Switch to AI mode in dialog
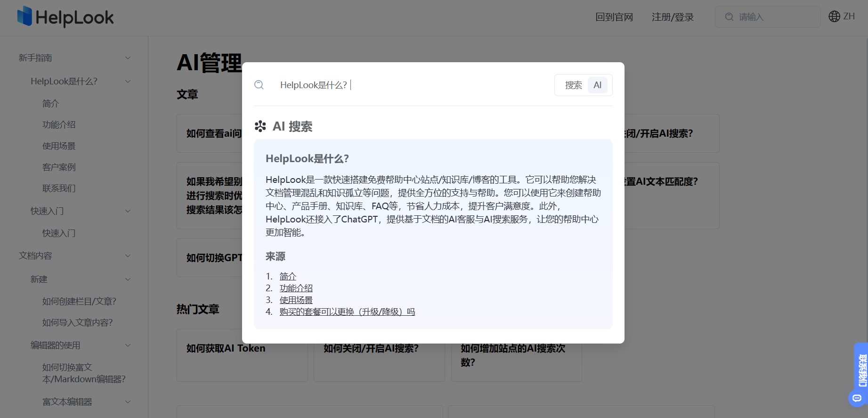 point(598,85)
